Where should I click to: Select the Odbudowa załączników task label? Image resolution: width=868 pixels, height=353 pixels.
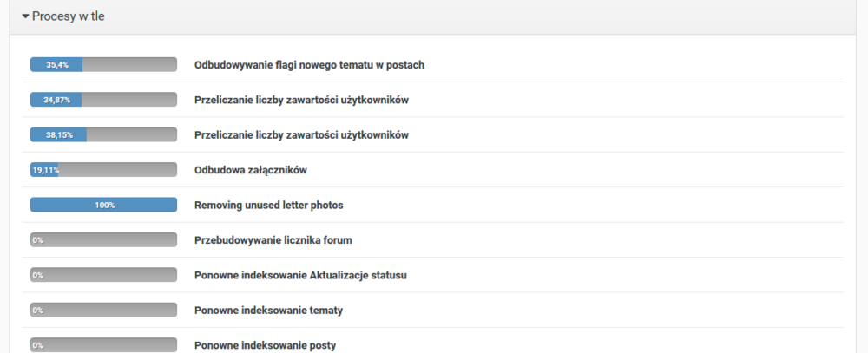click(x=250, y=170)
